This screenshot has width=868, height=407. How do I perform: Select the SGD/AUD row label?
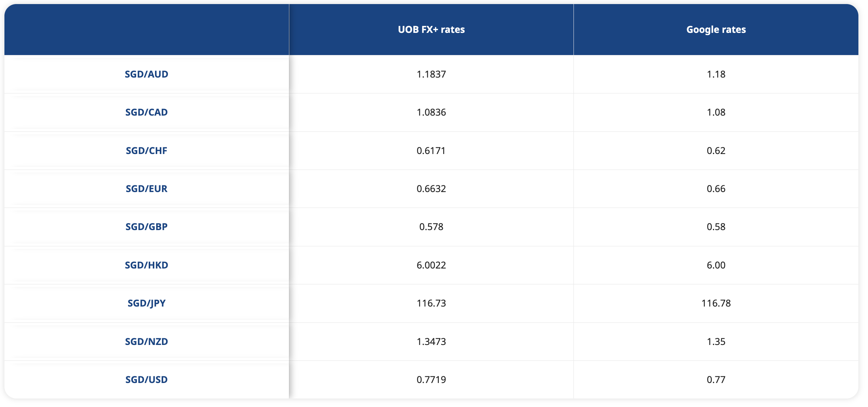(x=147, y=74)
